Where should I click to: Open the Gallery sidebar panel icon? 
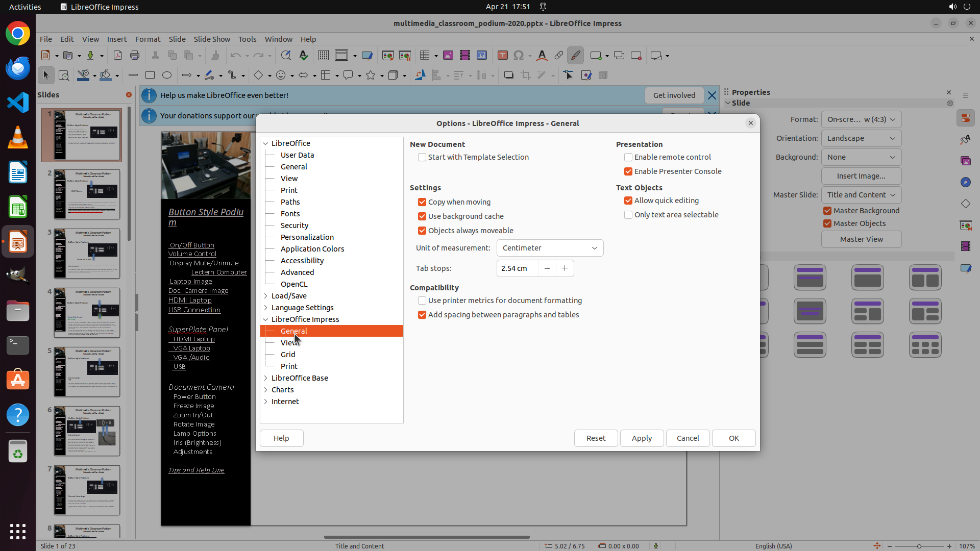coord(965,161)
